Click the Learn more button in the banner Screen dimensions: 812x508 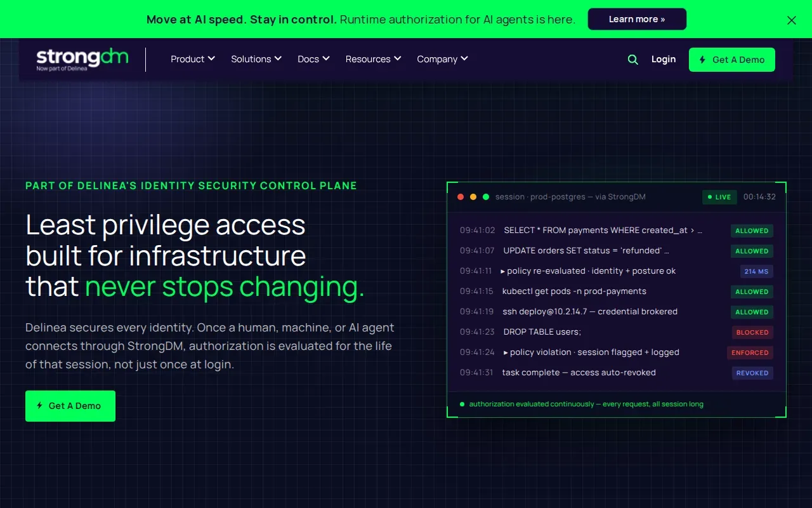[x=637, y=19]
